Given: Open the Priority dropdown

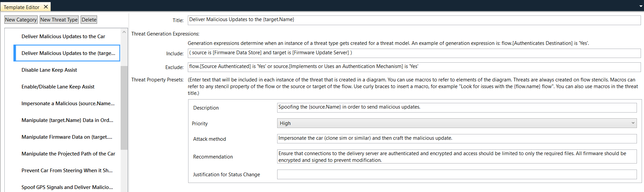Looking at the screenshot, I should point(457,123).
